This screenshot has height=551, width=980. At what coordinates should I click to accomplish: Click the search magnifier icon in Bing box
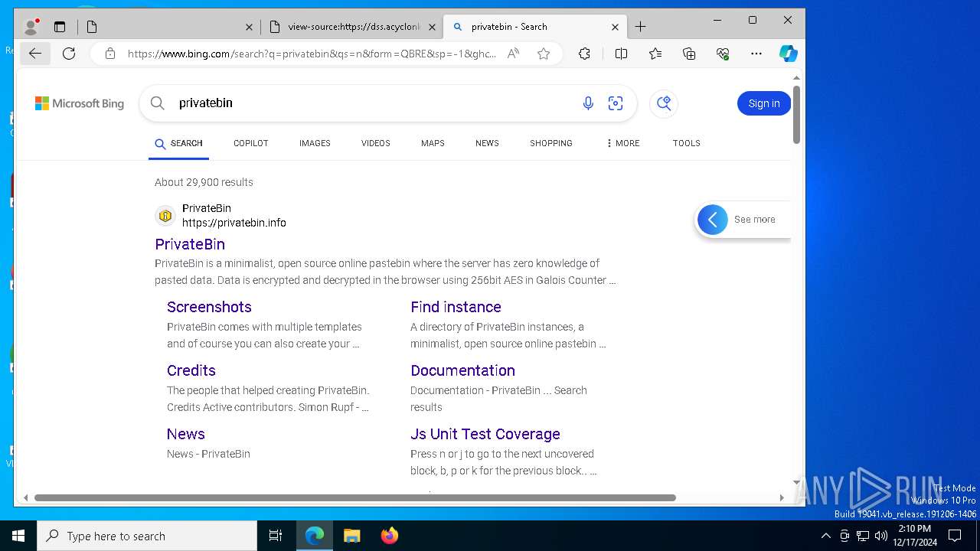coord(158,103)
